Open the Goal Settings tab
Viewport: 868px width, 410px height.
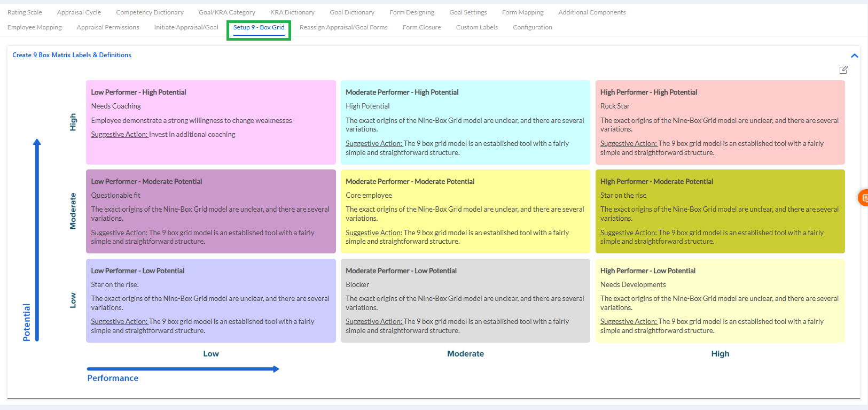click(x=468, y=12)
